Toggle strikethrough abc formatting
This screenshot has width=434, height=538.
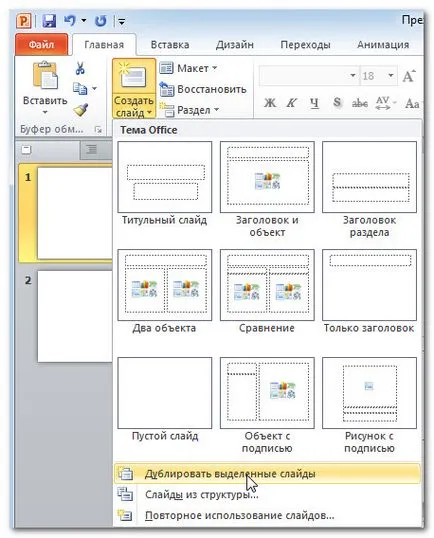point(360,103)
